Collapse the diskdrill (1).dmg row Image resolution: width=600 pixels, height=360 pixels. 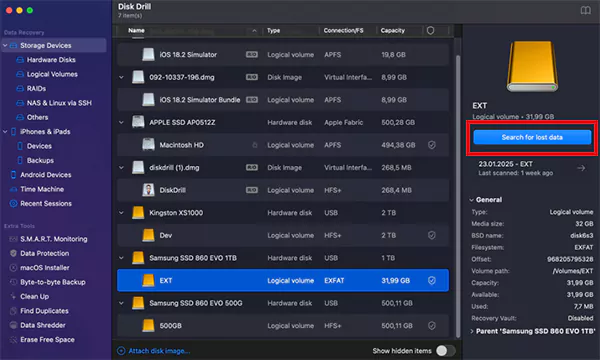pyautogui.click(x=121, y=168)
